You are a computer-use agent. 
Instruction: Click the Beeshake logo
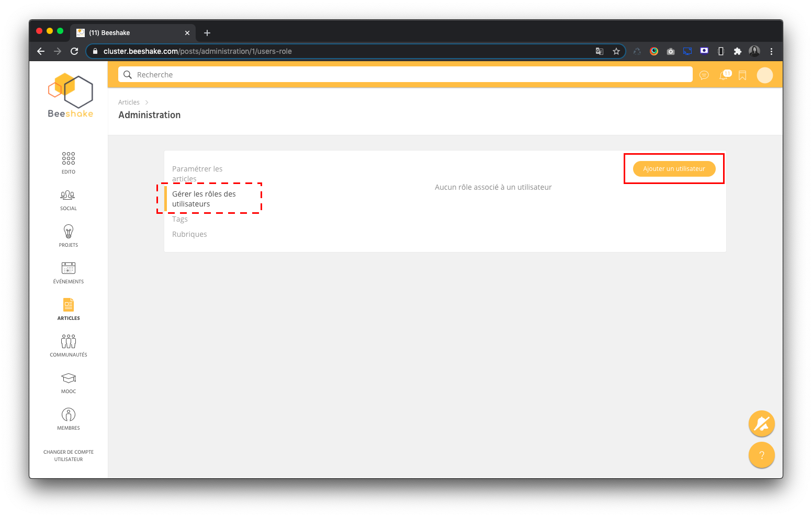[x=71, y=95]
